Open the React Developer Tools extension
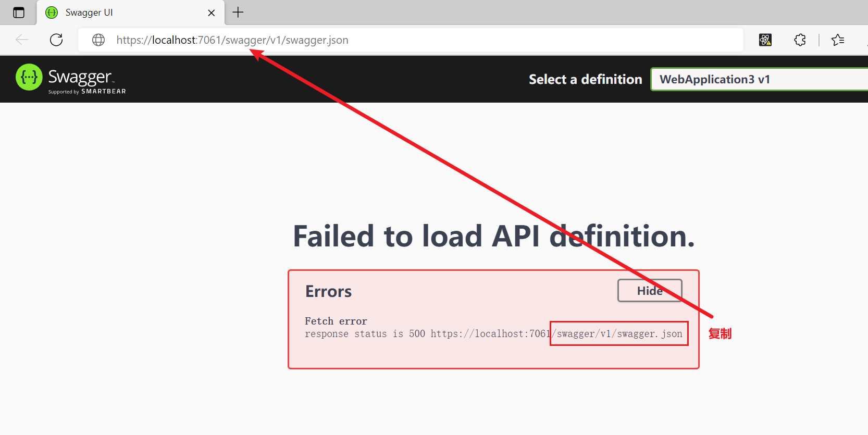Image resolution: width=868 pixels, height=435 pixels. click(765, 40)
